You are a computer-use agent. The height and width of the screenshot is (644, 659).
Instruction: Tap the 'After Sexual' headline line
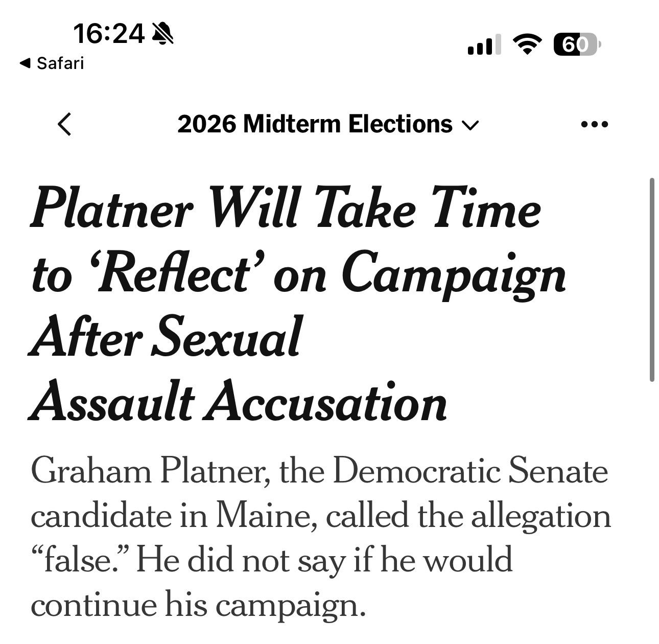pos(165,337)
